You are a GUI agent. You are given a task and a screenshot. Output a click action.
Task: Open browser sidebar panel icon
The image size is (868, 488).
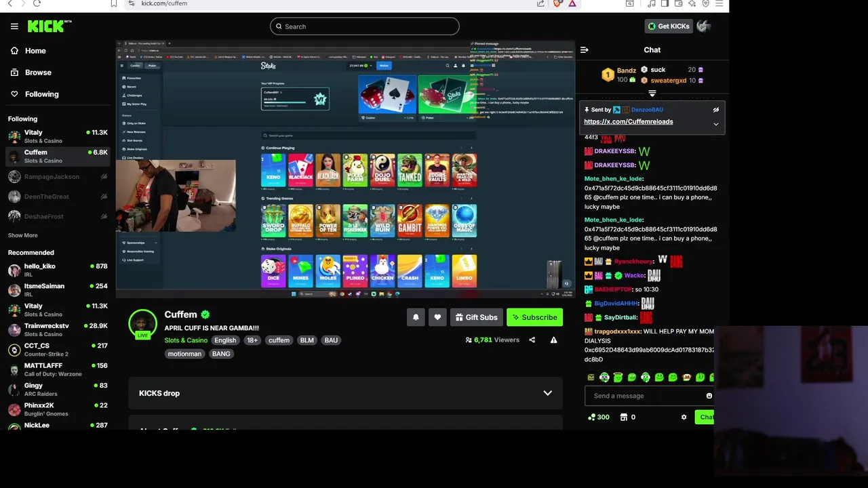point(665,3)
